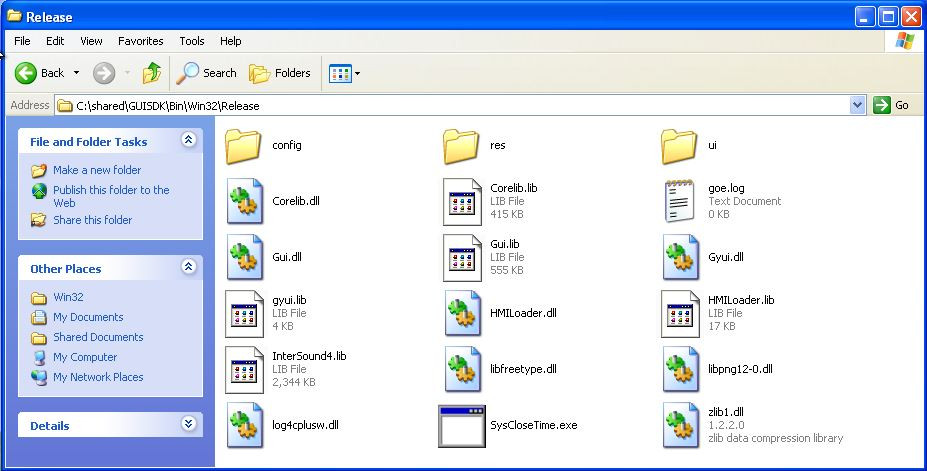Select the HMILoader.dll file icon
Viewport: 927px width, 471px height.
point(462,313)
